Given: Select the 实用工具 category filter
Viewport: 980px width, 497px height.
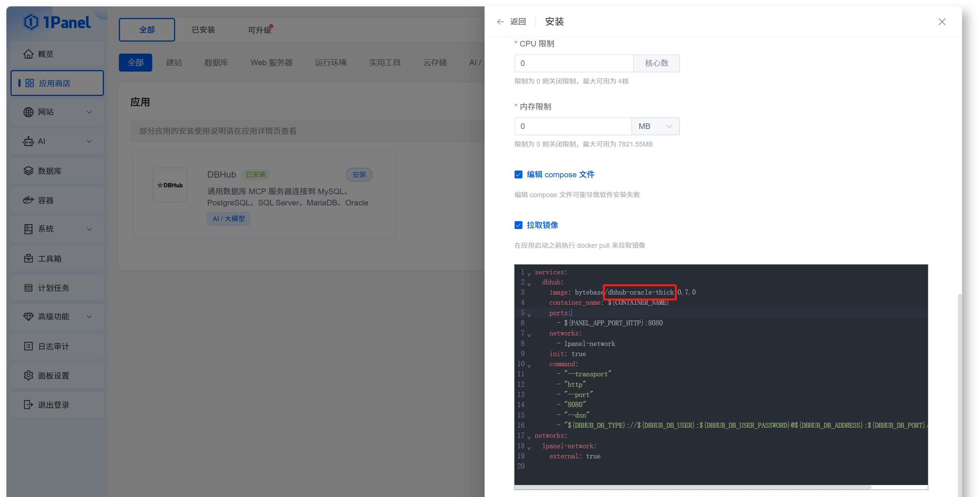Looking at the screenshot, I should (x=385, y=62).
